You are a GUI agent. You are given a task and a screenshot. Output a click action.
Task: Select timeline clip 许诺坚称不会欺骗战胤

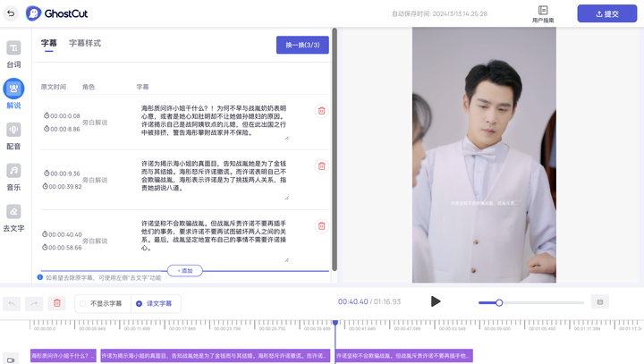coord(404,356)
